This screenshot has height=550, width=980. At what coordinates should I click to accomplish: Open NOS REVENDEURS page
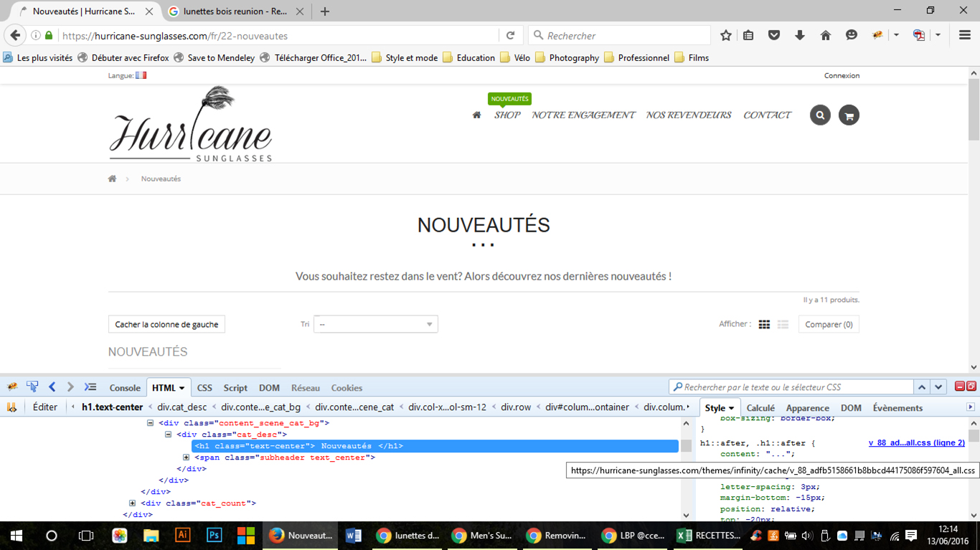click(x=689, y=115)
